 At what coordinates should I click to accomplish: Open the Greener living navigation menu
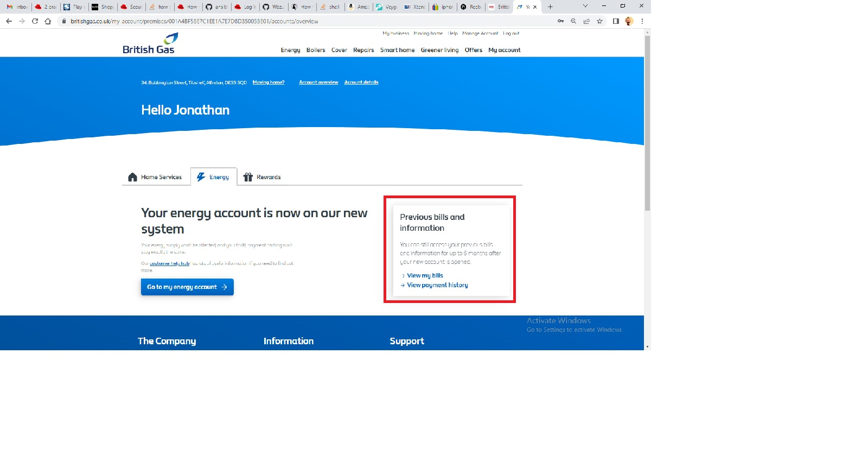pos(439,50)
